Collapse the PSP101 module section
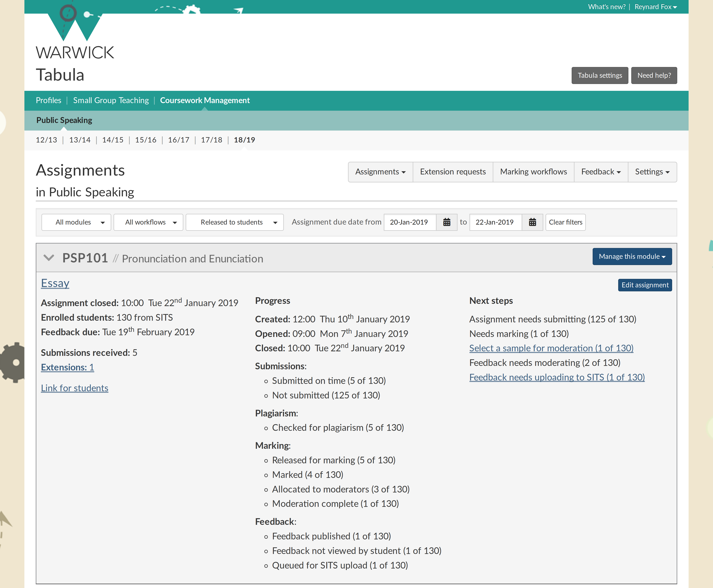 click(49, 258)
